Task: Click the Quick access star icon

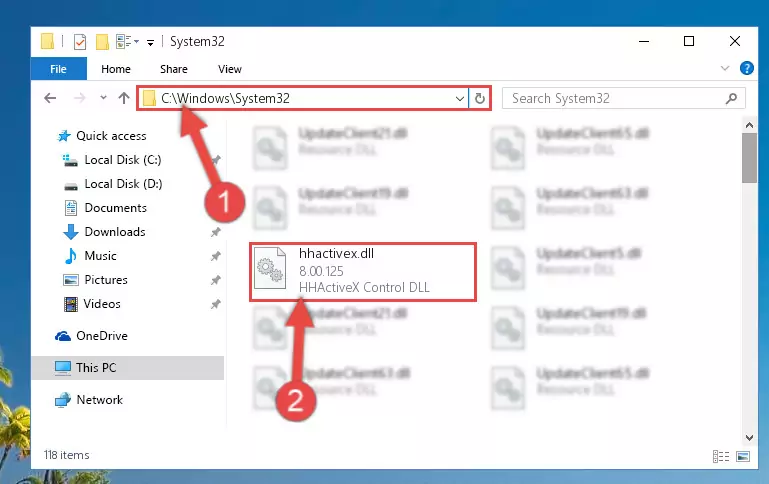Action: point(64,136)
